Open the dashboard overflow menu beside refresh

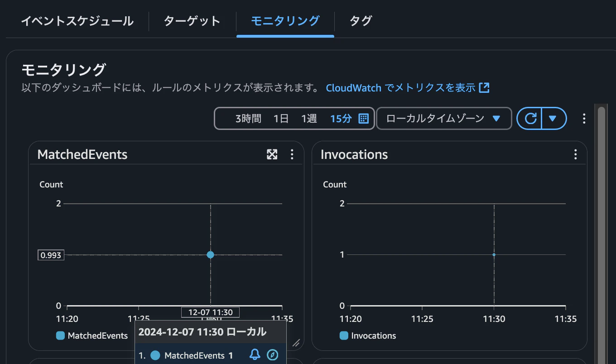click(x=584, y=118)
